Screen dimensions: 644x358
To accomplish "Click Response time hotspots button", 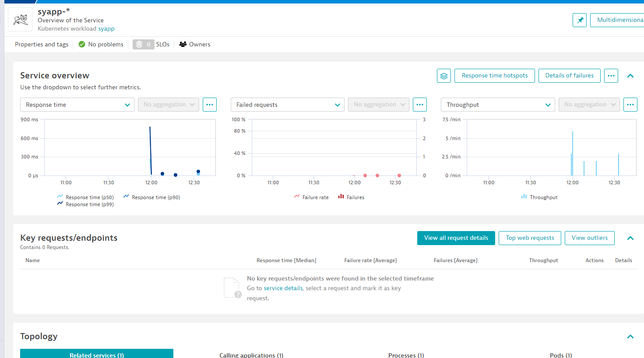I will [x=495, y=76].
